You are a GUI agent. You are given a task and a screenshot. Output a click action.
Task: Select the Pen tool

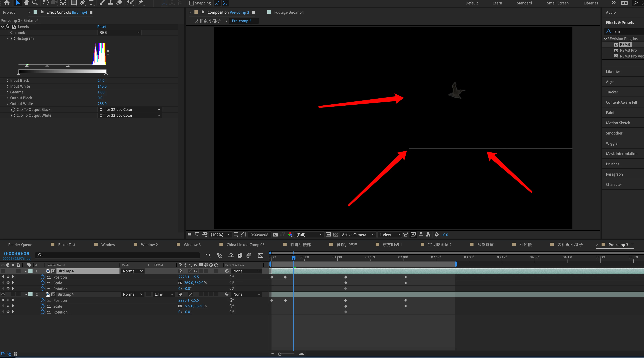coord(82,3)
